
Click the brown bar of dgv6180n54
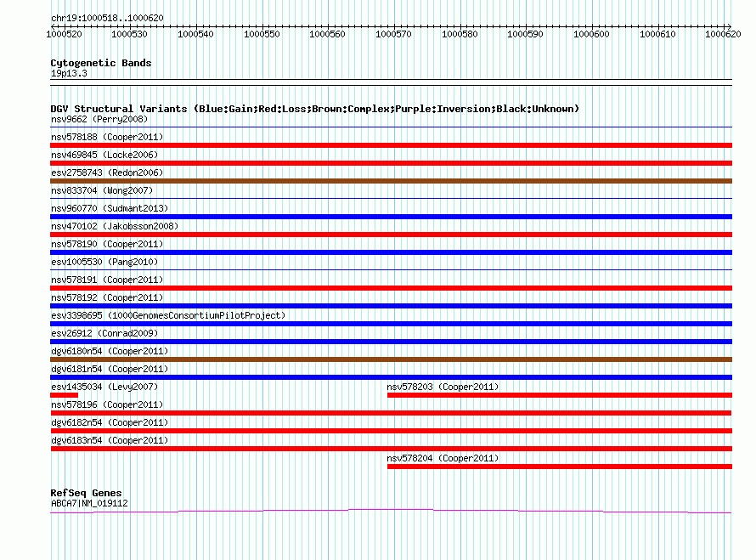tap(391, 359)
